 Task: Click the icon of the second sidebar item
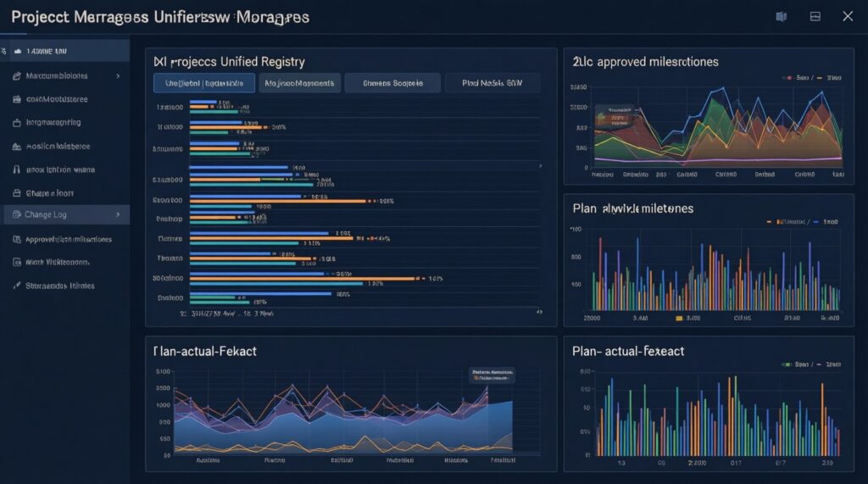point(16,76)
